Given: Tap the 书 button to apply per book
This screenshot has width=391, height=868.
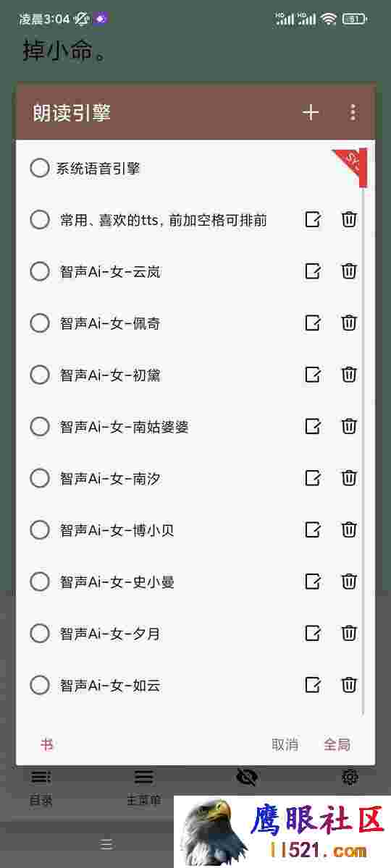Looking at the screenshot, I should (x=46, y=744).
